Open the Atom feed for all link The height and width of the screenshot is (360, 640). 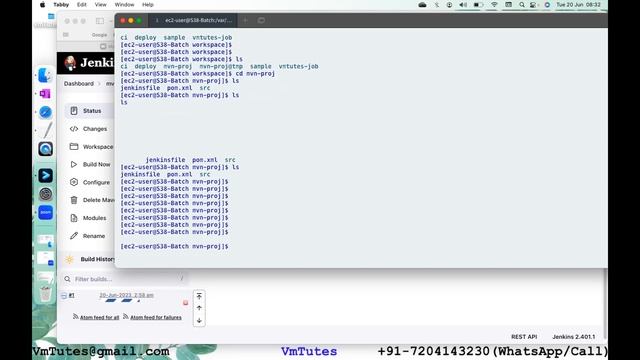coord(100,317)
